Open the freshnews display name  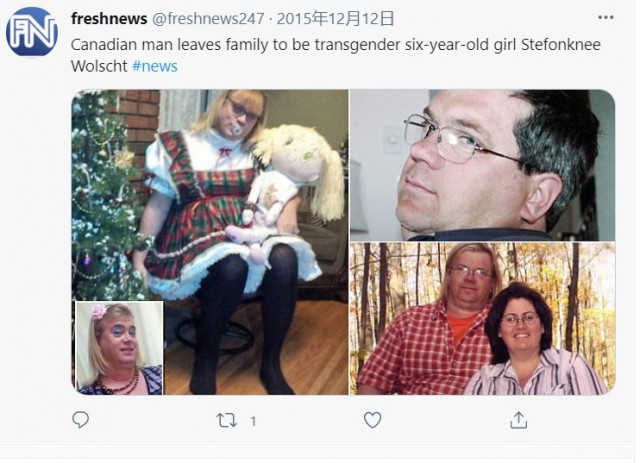[109, 19]
